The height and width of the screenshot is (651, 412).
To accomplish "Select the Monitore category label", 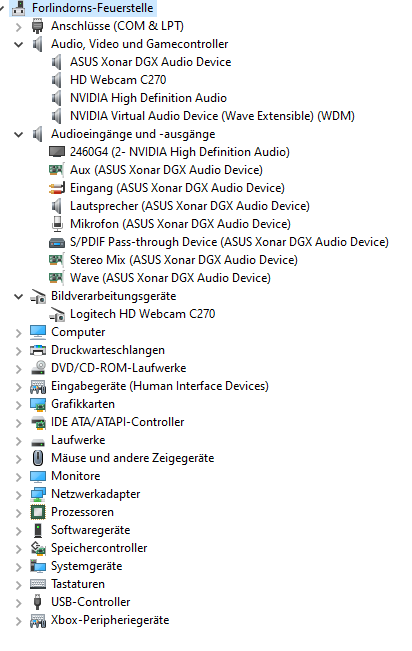I will (x=76, y=476).
